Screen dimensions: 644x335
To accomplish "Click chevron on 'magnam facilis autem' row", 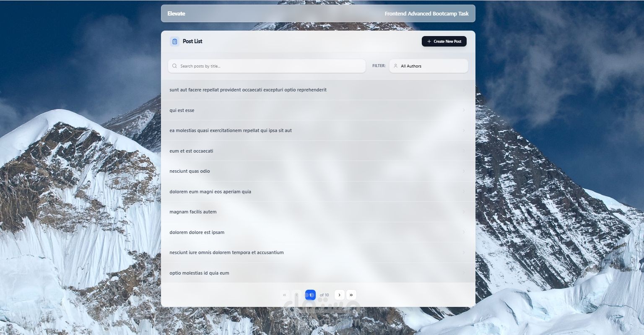I will tap(464, 212).
